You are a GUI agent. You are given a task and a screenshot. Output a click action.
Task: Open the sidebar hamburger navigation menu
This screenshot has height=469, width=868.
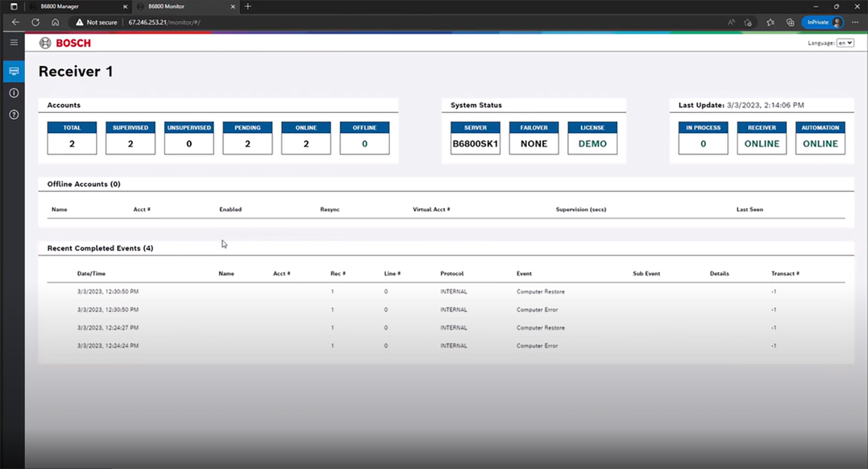[x=13, y=42]
